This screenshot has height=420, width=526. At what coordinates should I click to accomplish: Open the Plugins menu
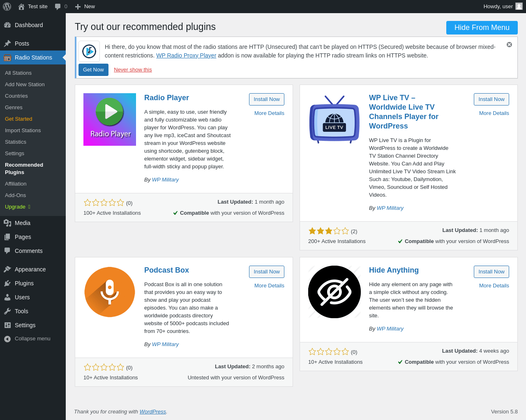pos(24,283)
